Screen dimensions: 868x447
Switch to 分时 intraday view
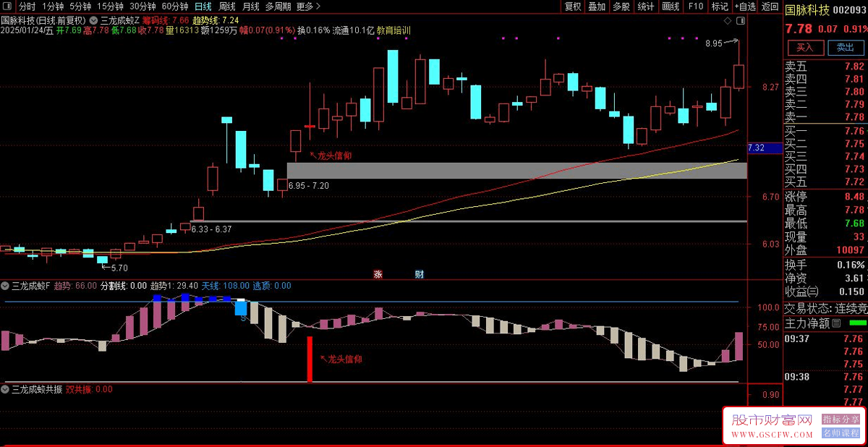pos(27,7)
